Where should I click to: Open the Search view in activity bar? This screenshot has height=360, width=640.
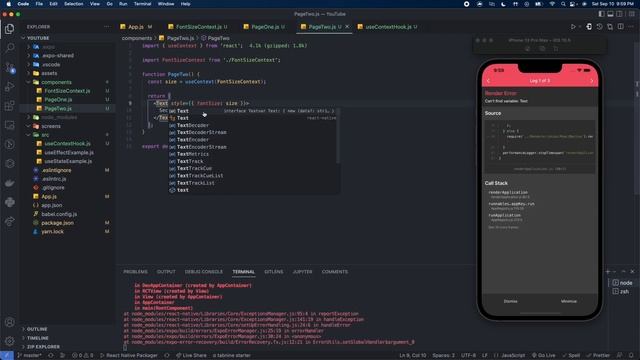point(9,48)
